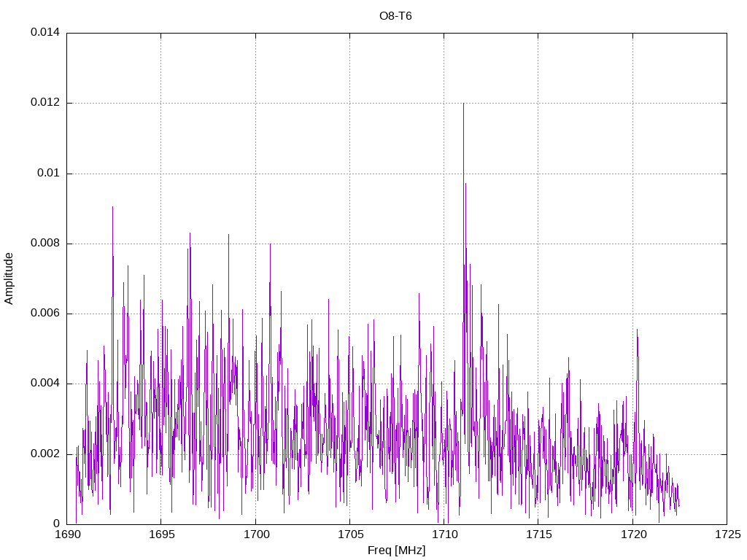Click the plot title O8-T6
Viewport: 747px width, 560px height.
395,16
